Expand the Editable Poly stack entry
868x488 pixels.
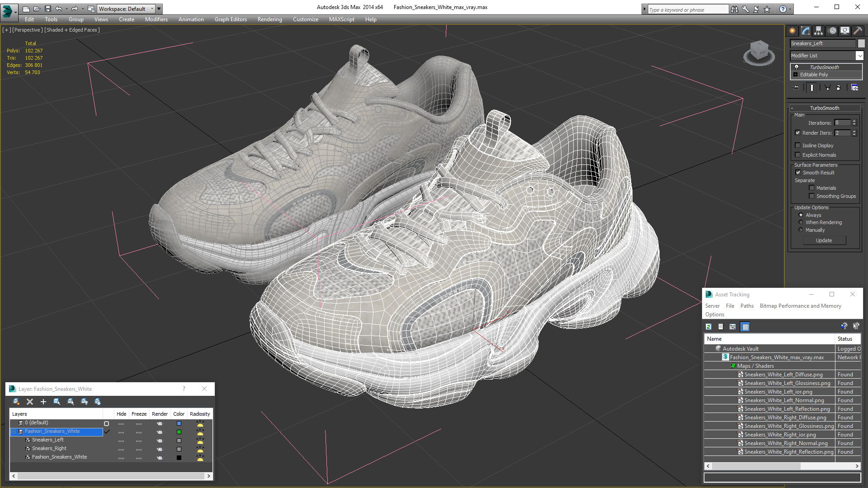click(x=795, y=75)
